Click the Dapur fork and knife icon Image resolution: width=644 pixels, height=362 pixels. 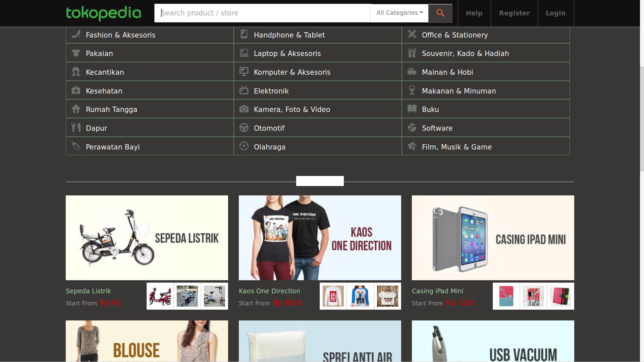point(76,127)
